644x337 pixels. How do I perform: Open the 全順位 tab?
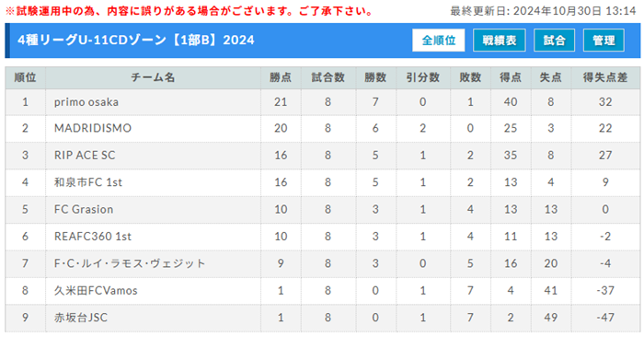tap(438, 41)
